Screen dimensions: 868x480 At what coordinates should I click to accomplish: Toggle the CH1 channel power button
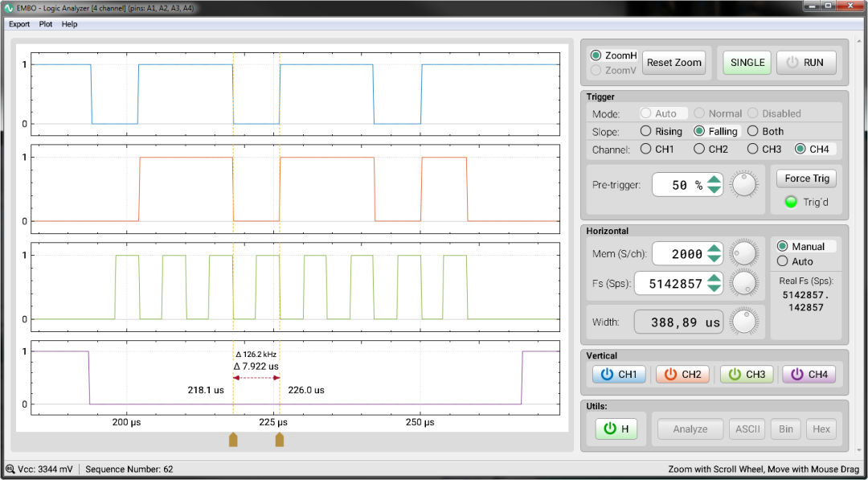(619, 375)
